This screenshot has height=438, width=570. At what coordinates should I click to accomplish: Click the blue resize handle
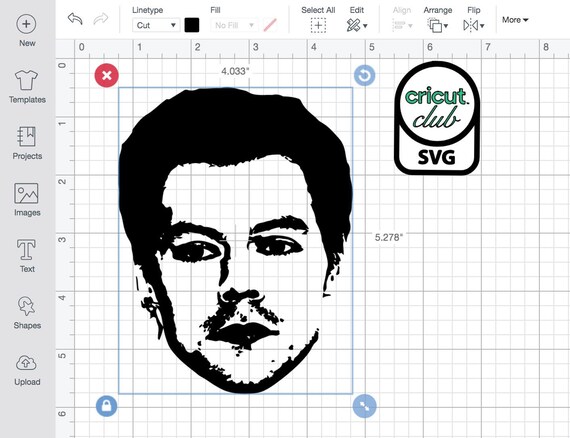pyautogui.click(x=364, y=406)
